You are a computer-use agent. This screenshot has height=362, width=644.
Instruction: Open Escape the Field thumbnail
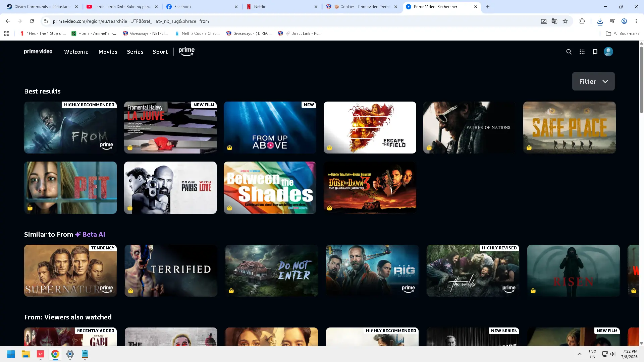point(370,128)
